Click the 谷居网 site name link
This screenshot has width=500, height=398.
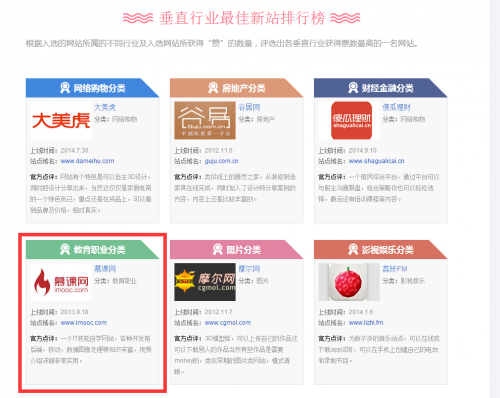tap(249, 107)
